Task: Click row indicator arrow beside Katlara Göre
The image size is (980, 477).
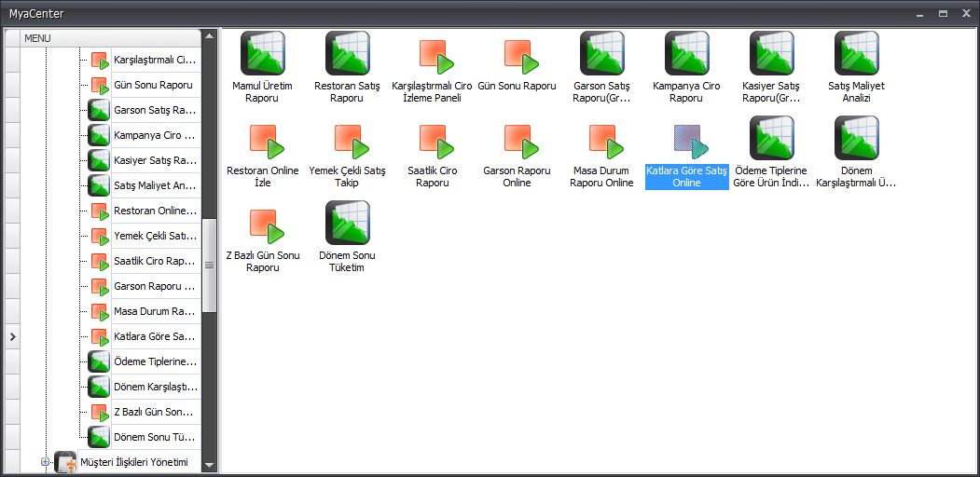Action: 12,336
